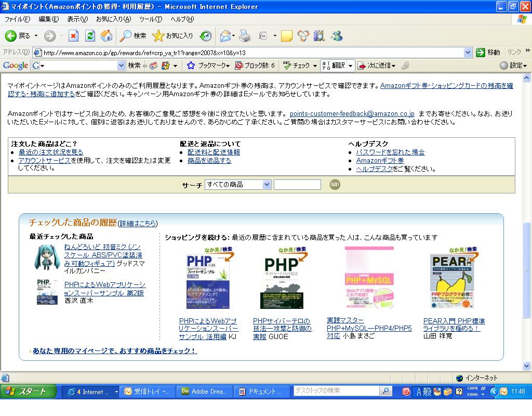This screenshot has width=532, height=416.
Task: Click the spell Check (チェック) button
Action: coord(296,66)
